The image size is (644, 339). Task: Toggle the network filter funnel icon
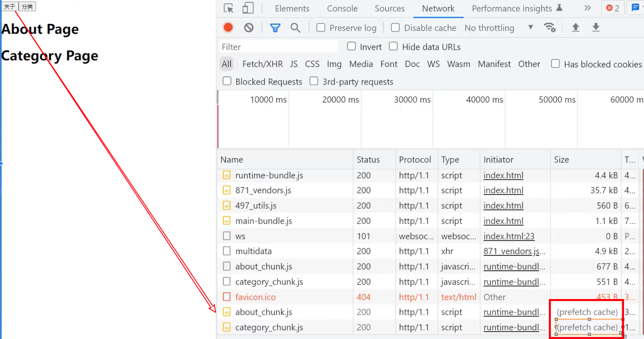(x=275, y=28)
